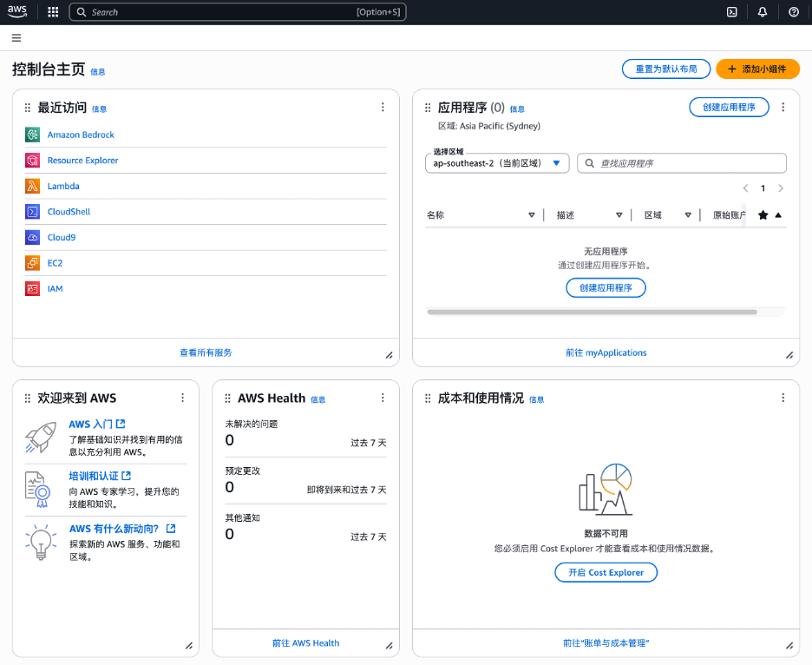
Task: Click 添加小组件 button
Action: tap(757, 69)
